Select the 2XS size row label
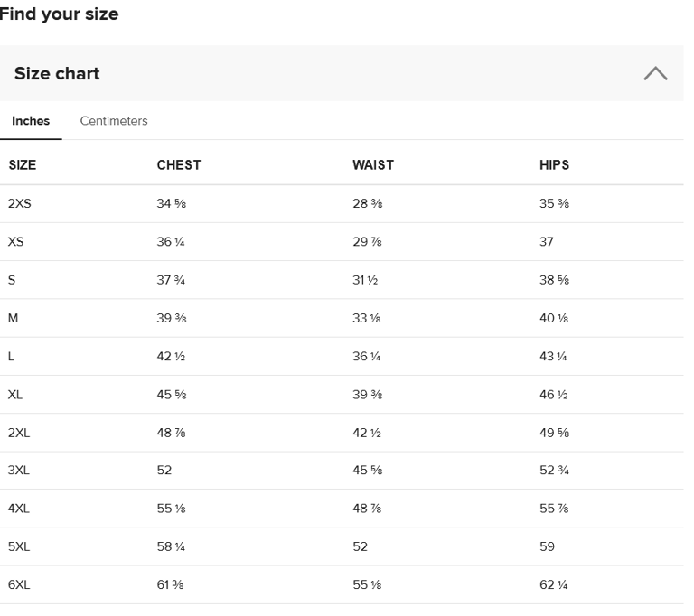 coord(20,204)
